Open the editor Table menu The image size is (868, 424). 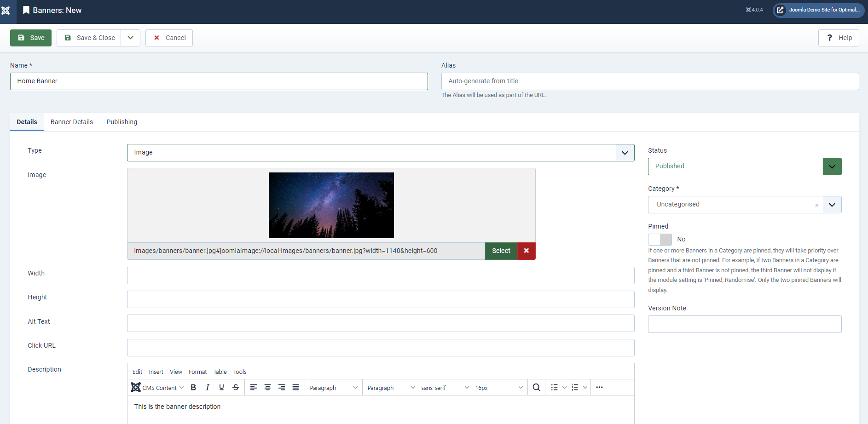point(220,372)
